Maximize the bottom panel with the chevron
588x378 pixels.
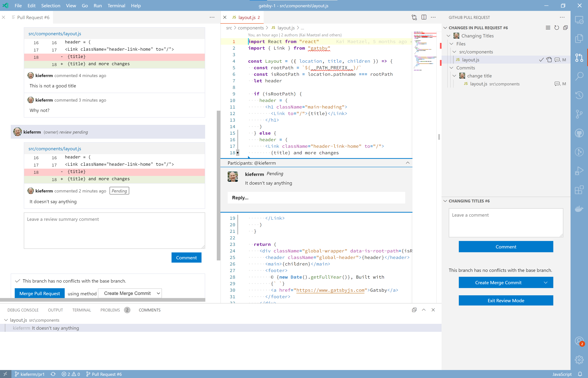(424, 310)
